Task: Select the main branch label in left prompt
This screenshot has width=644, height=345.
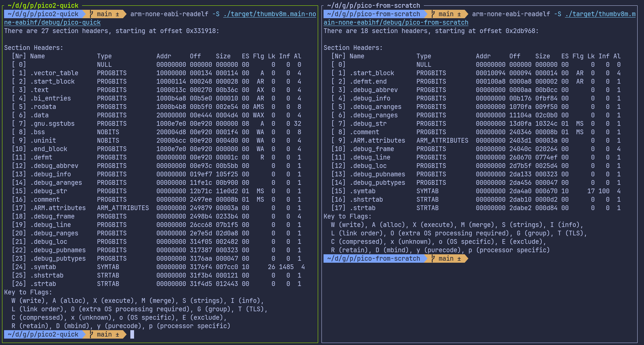Action: (105, 14)
